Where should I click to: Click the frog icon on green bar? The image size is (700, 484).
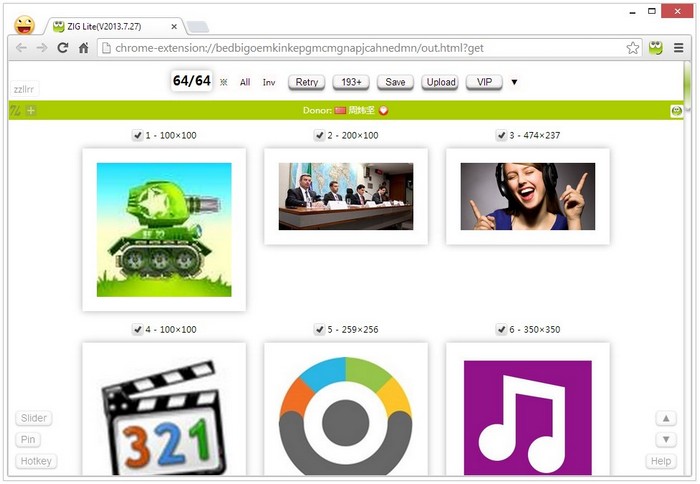[676, 111]
